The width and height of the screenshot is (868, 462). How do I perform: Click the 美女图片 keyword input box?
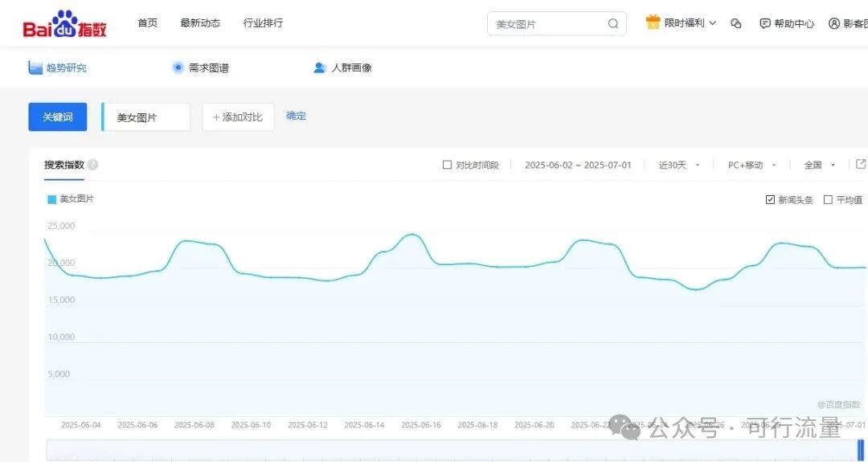(x=146, y=117)
